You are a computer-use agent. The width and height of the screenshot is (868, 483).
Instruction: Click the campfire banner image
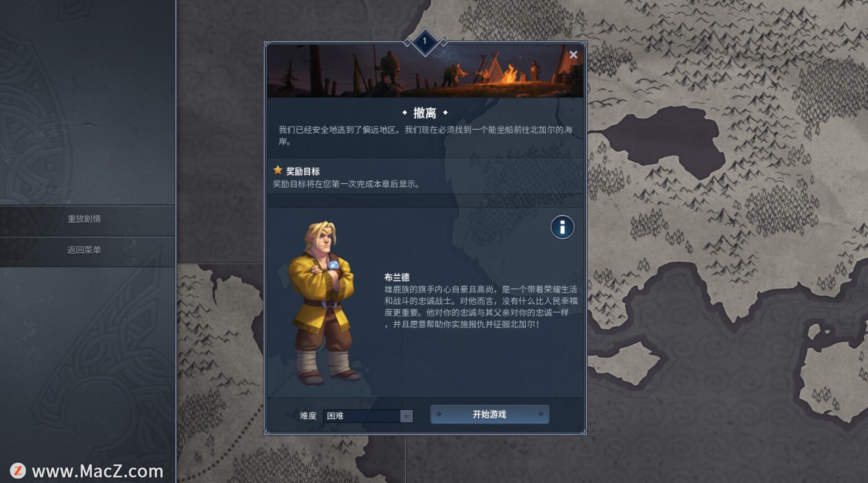[425, 71]
